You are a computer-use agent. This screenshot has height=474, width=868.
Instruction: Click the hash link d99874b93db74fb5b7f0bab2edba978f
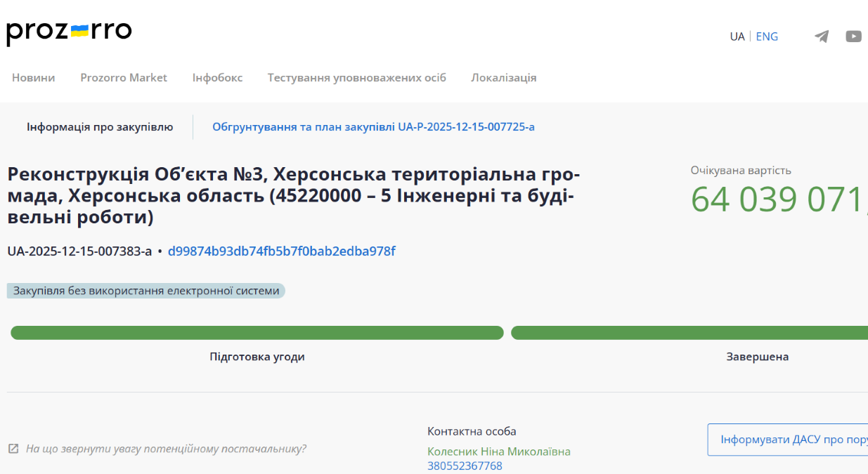pyautogui.click(x=281, y=251)
